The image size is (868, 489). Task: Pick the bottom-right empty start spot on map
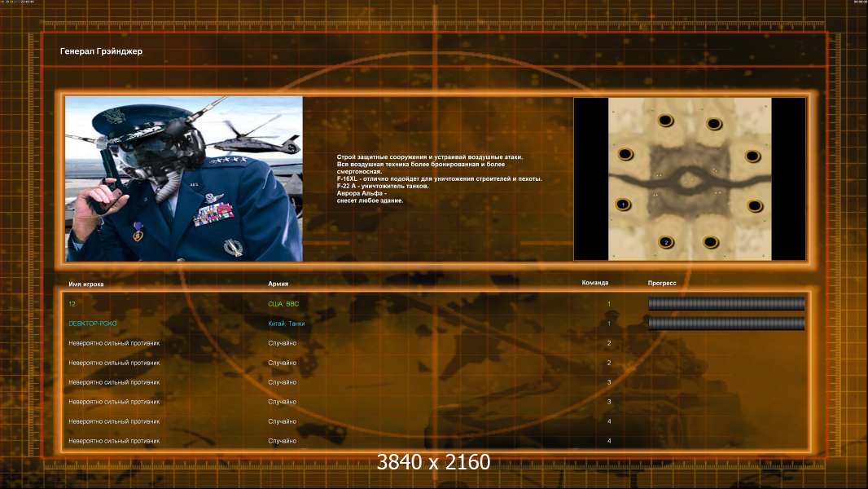[x=711, y=242]
